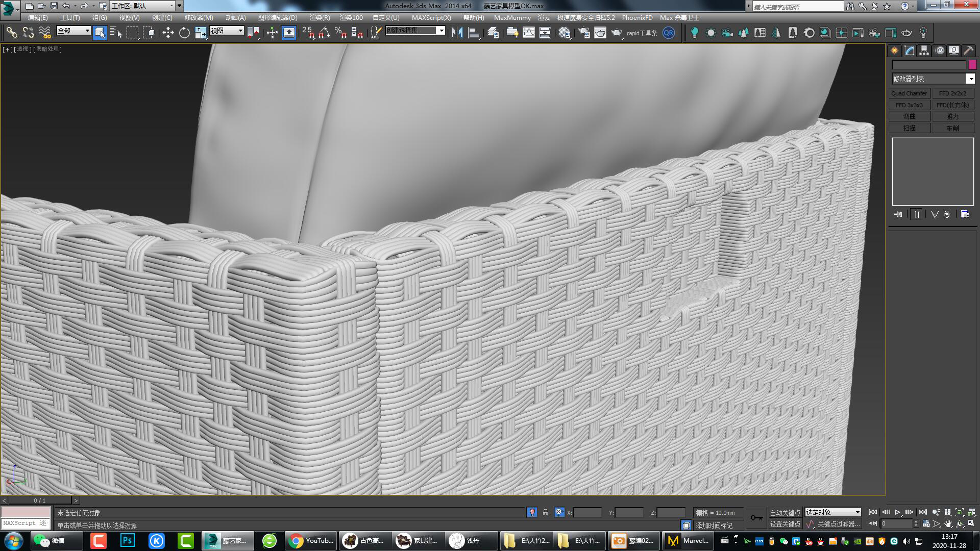The image size is (980, 551).
Task: Toggle 自动关键点 auto key mode
Action: click(785, 512)
